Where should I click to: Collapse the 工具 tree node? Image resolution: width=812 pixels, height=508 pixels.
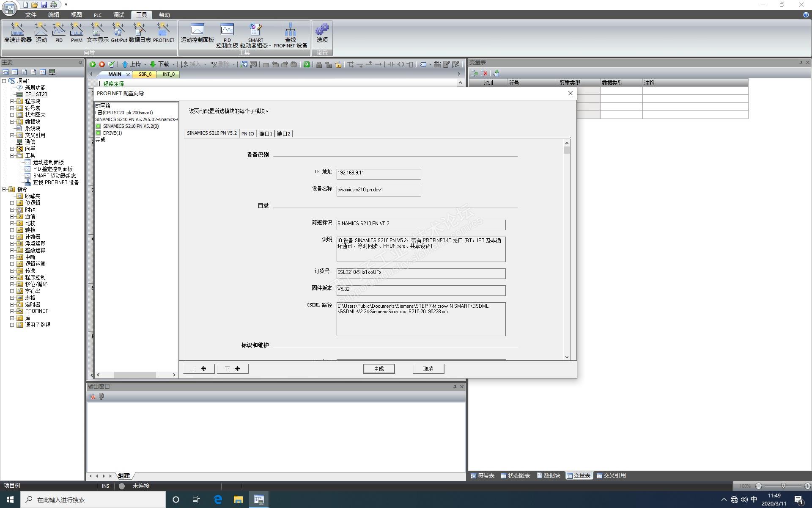tap(12, 155)
